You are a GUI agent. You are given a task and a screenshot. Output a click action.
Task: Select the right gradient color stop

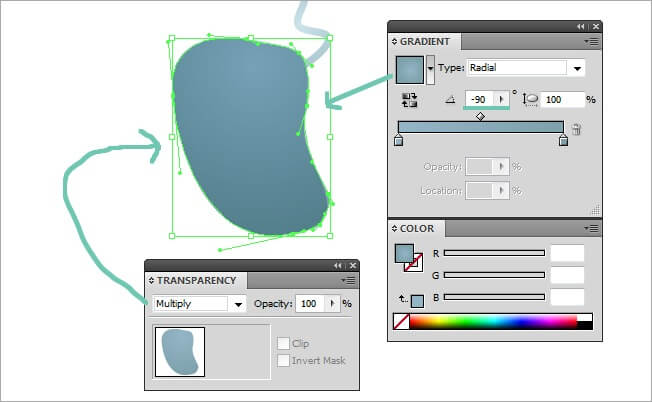point(563,140)
